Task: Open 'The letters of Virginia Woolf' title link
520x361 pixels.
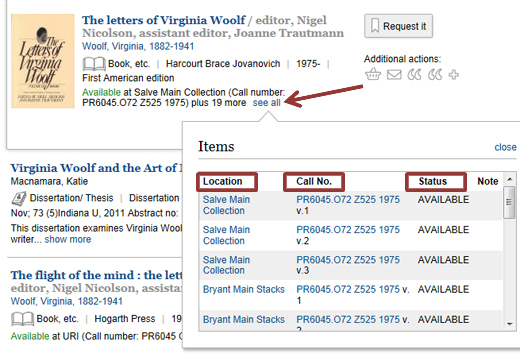Action: (x=164, y=20)
